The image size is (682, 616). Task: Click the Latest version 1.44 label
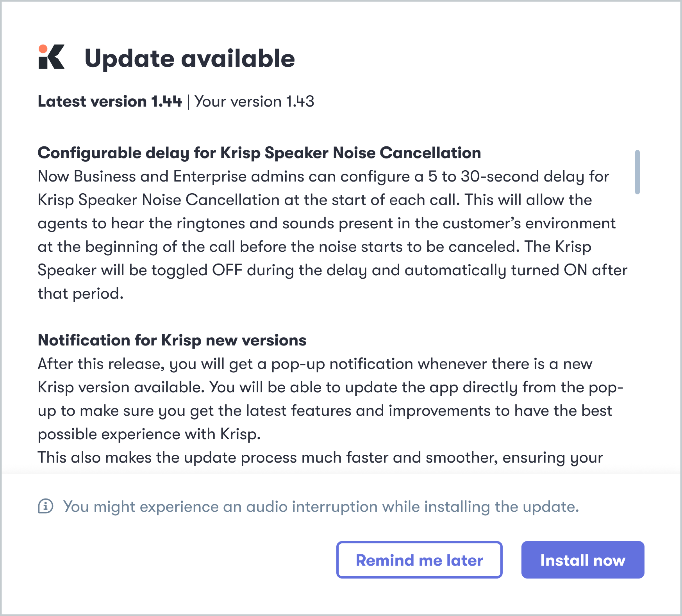click(110, 101)
